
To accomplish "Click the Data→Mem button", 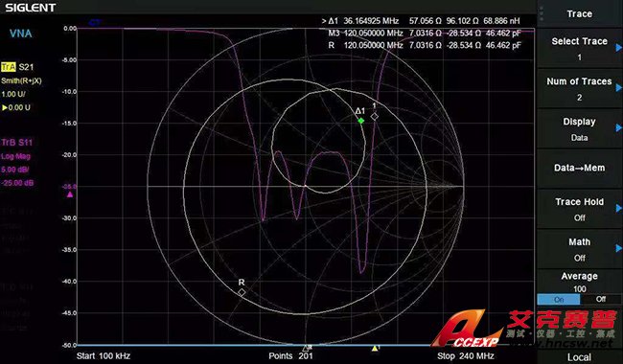I will point(579,168).
